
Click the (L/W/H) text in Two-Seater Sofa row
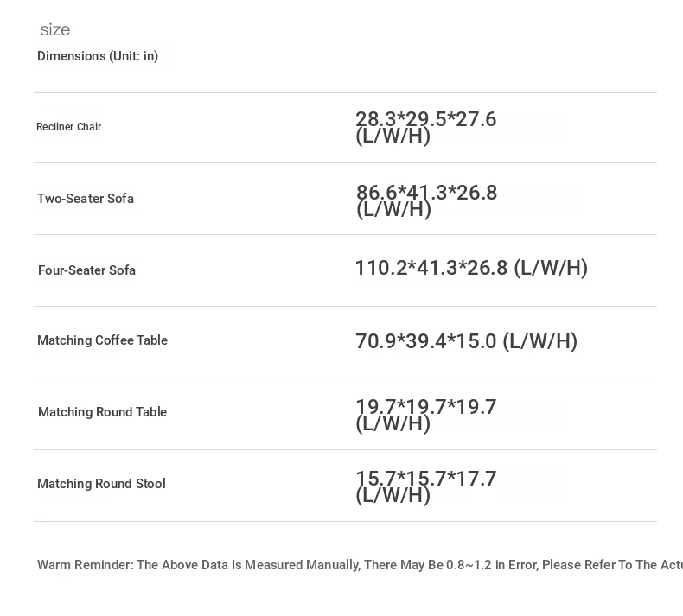click(x=394, y=210)
